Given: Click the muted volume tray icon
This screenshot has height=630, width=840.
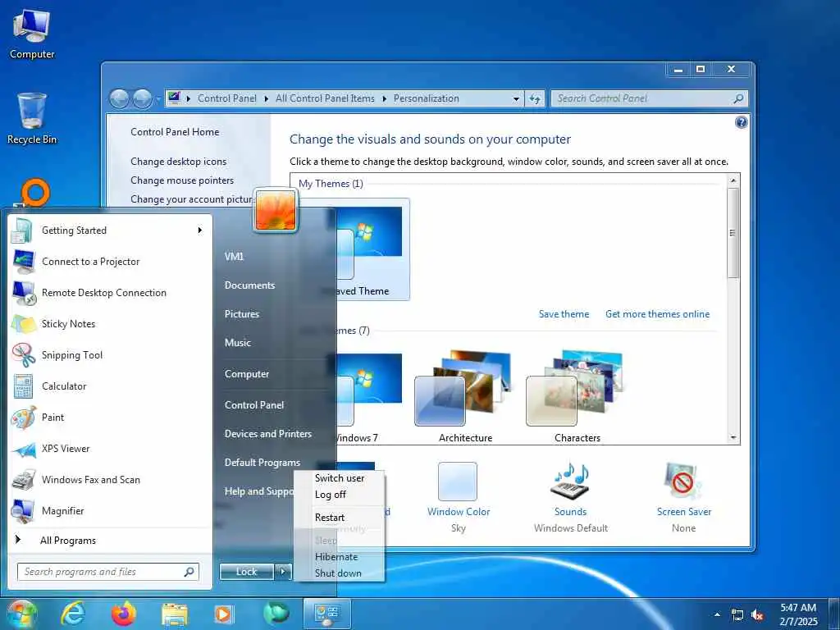Looking at the screenshot, I should pos(757,615).
